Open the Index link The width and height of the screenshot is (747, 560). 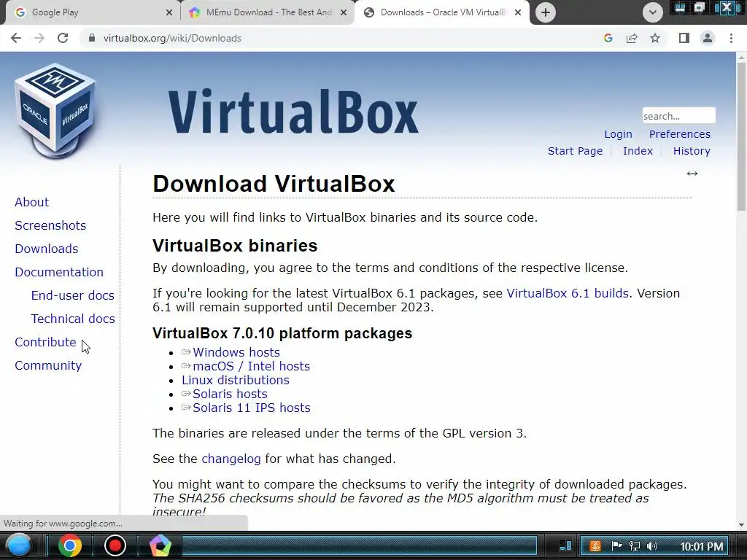pyautogui.click(x=638, y=151)
